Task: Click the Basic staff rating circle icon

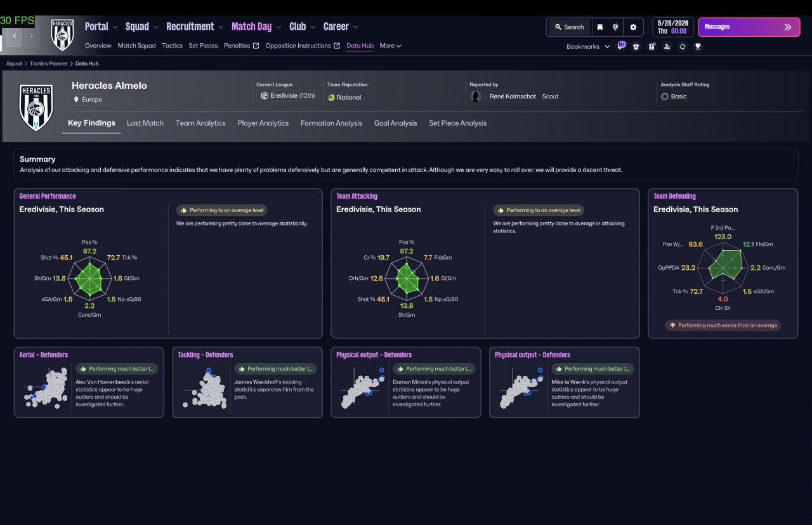Action: (x=664, y=96)
